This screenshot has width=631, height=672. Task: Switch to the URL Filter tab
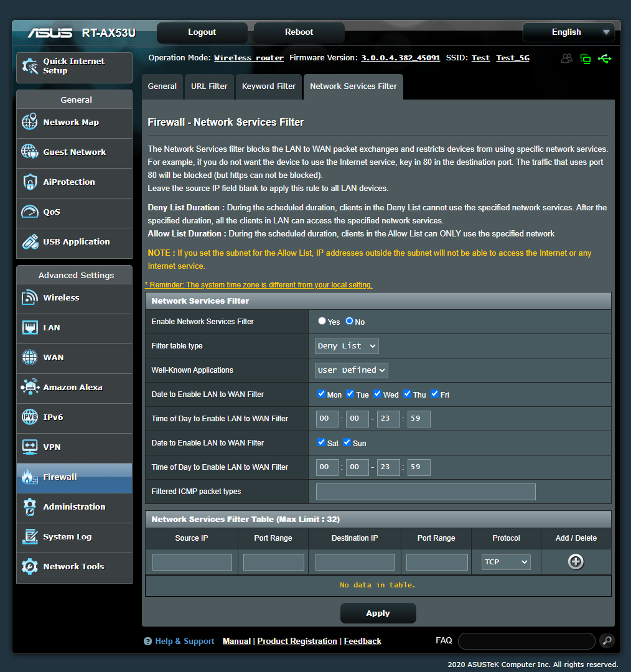[x=209, y=86]
